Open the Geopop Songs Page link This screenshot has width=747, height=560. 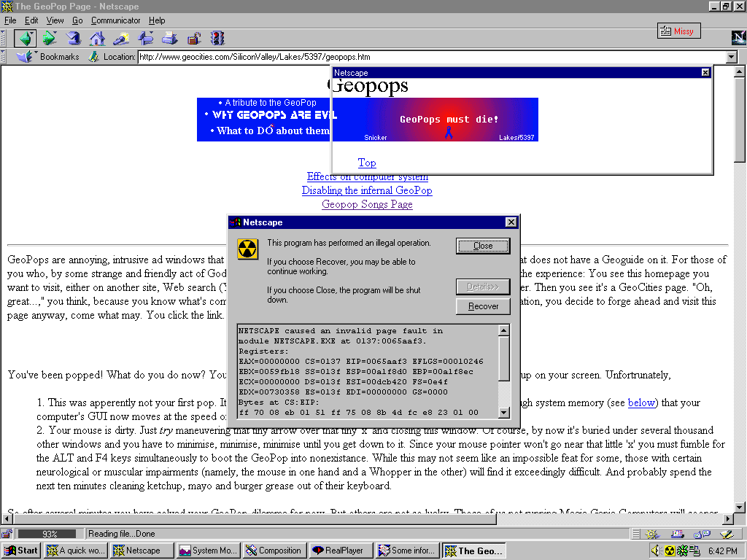pyautogui.click(x=368, y=204)
